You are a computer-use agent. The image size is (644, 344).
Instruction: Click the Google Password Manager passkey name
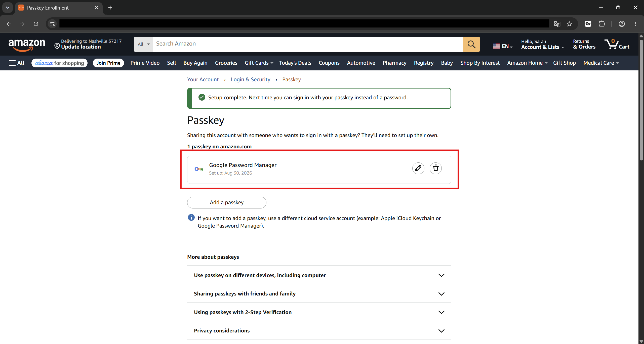[243, 165]
